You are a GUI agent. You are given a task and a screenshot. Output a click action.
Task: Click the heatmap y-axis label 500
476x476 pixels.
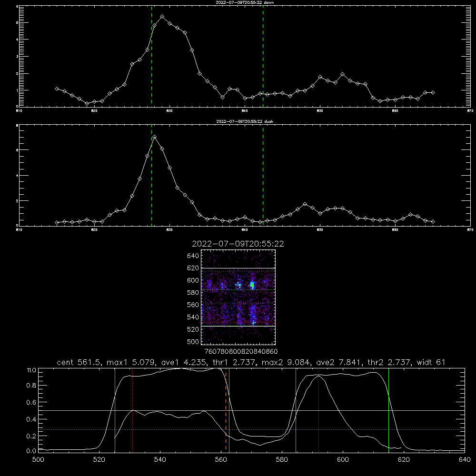tap(193, 341)
